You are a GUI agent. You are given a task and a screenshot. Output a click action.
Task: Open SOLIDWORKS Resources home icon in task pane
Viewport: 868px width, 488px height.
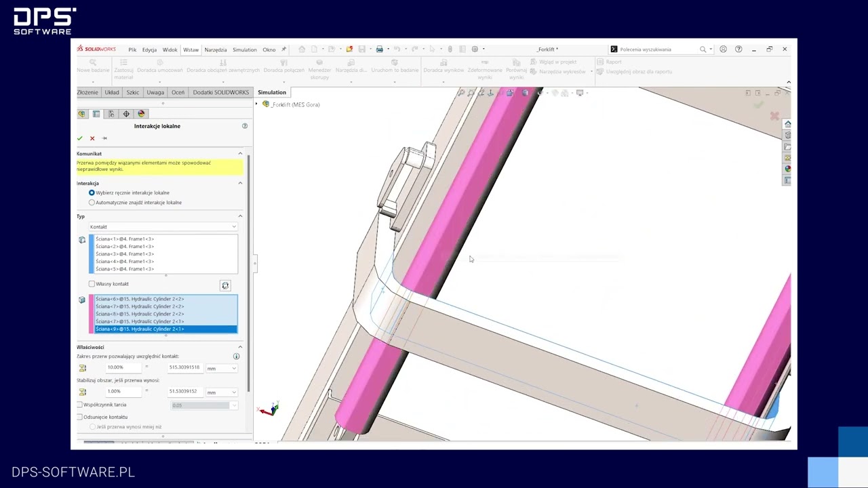[x=787, y=125]
